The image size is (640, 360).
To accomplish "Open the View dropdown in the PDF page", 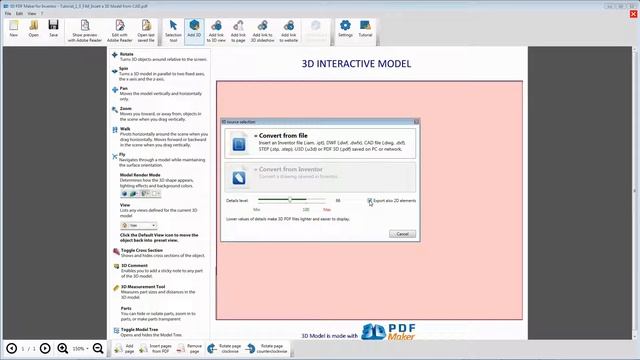I will tap(139, 225).
